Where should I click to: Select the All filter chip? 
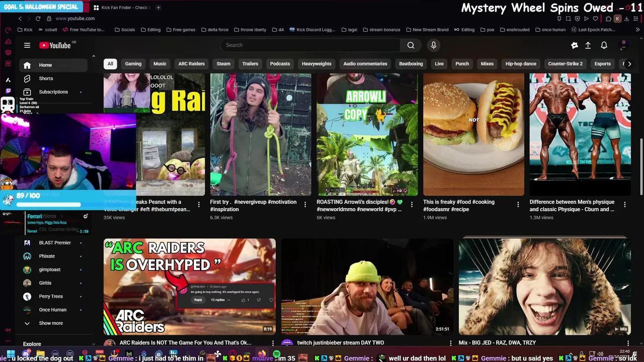pyautogui.click(x=110, y=64)
